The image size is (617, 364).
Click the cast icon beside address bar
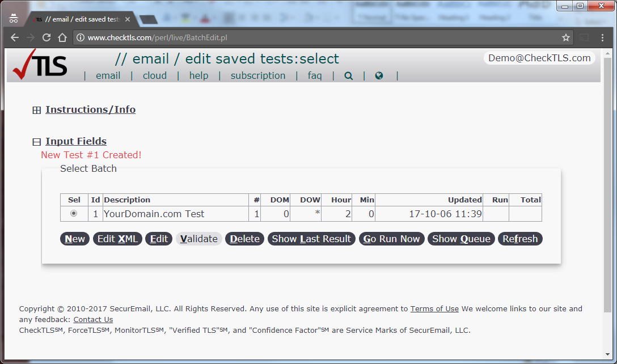(x=584, y=37)
